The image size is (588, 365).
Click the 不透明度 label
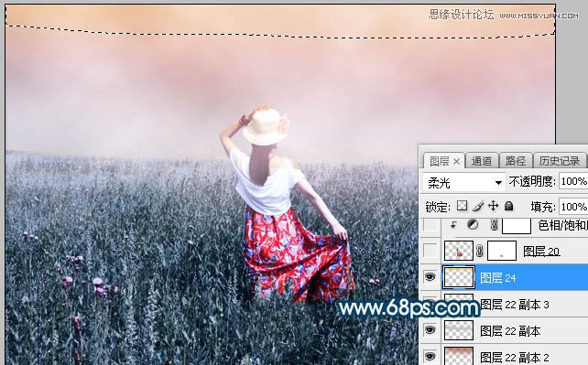pos(532,181)
